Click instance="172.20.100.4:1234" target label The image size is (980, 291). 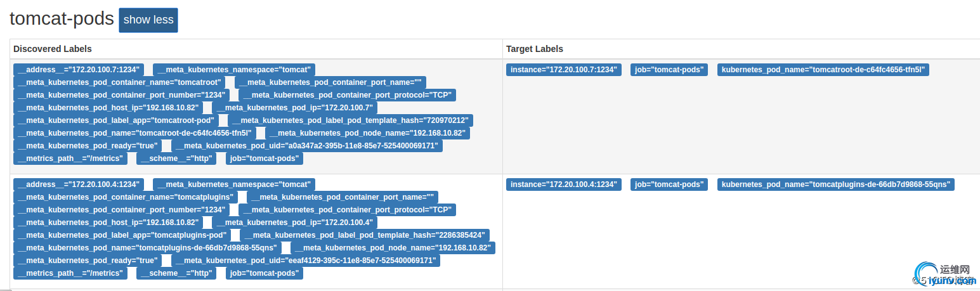[564, 184]
